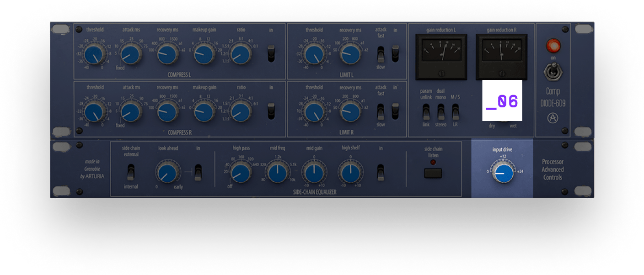Toggle the Compress R in switch
This screenshot has height=275, width=644.
(x=271, y=111)
